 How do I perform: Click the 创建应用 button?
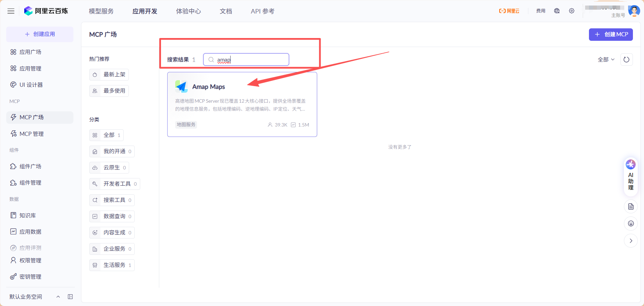(40, 34)
